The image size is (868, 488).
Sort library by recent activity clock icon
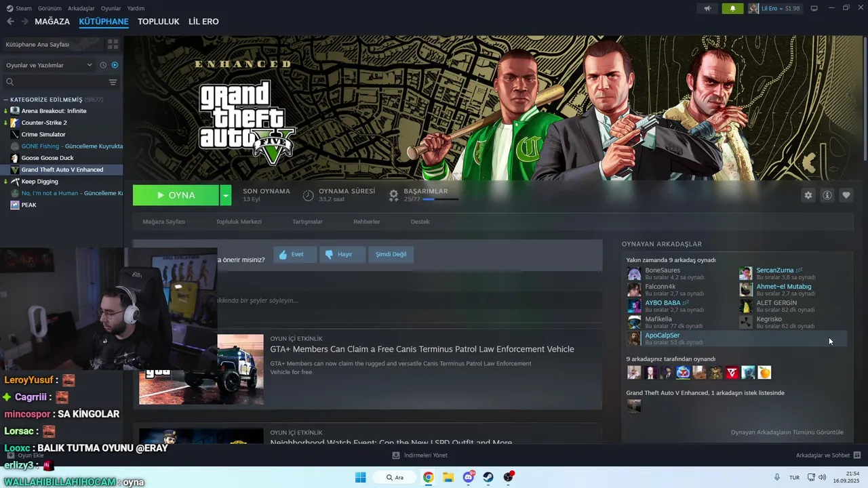[103, 65]
